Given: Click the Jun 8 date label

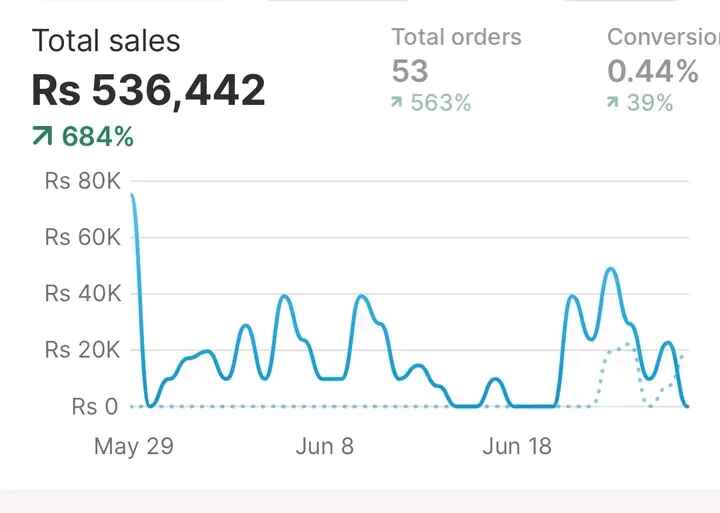Looking at the screenshot, I should (x=325, y=446).
